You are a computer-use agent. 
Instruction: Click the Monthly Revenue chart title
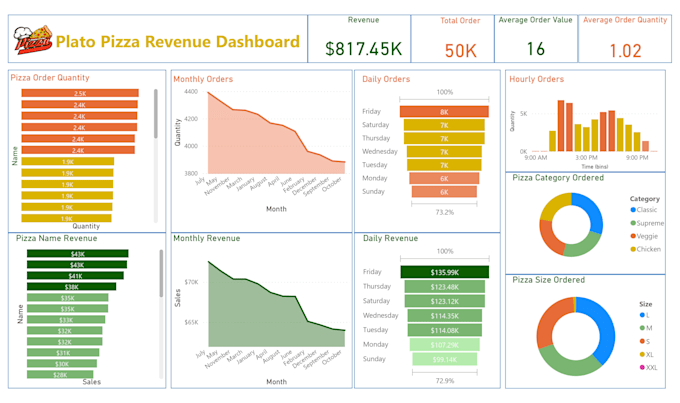(x=206, y=238)
